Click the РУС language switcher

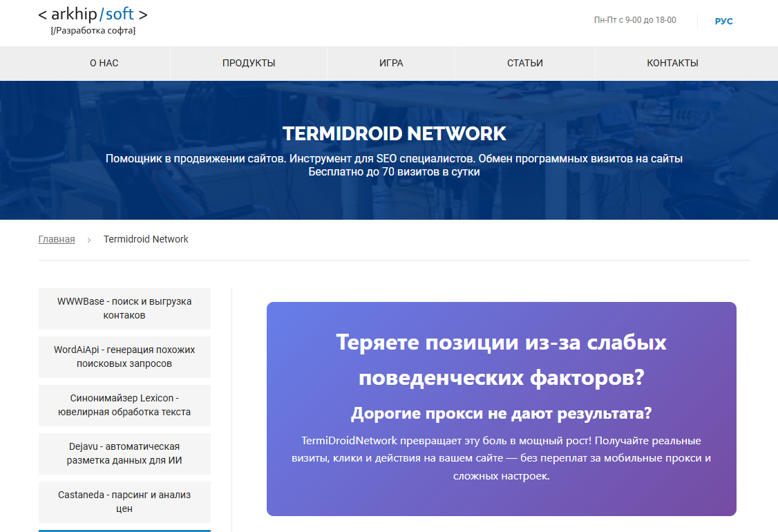click(723, 21)
